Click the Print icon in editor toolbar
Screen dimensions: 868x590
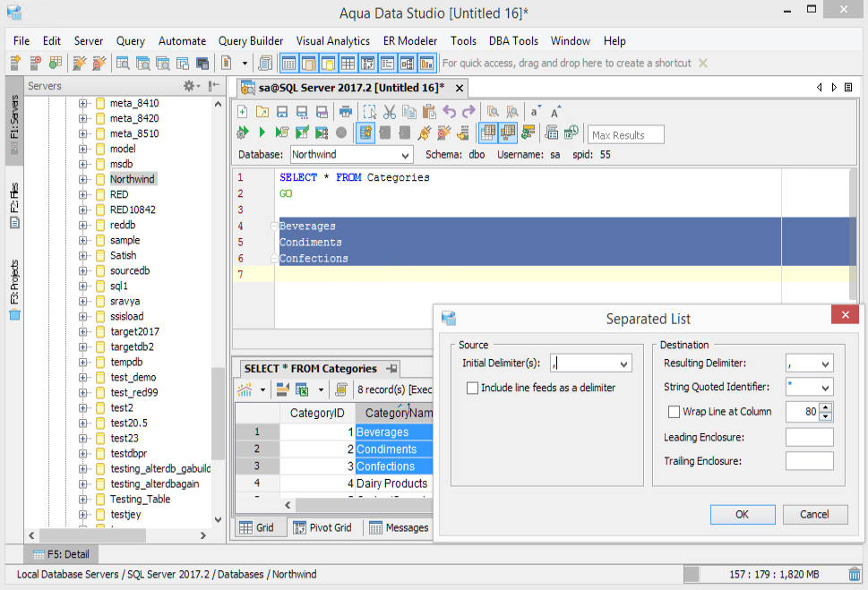tap(345, 112)
